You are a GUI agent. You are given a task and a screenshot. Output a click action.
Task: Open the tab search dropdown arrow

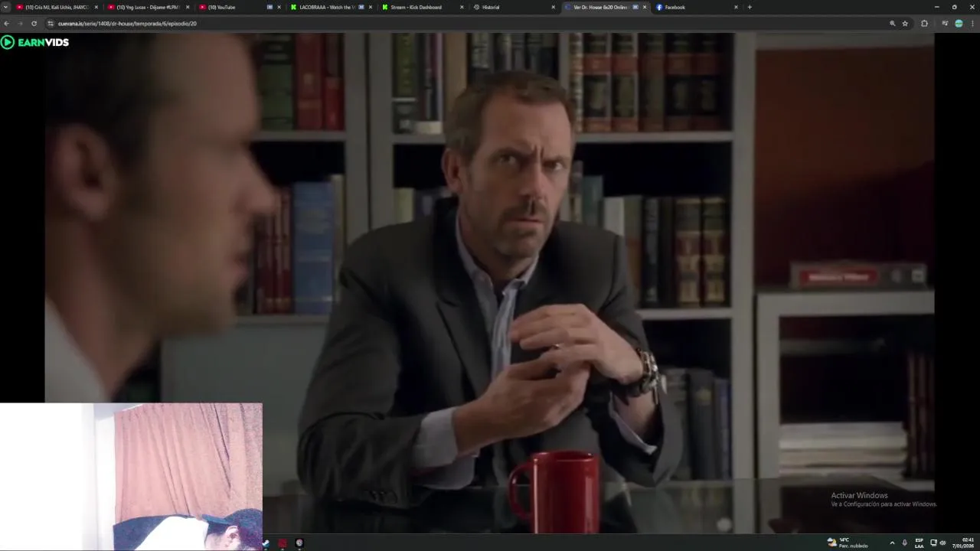tap(6, 7)
